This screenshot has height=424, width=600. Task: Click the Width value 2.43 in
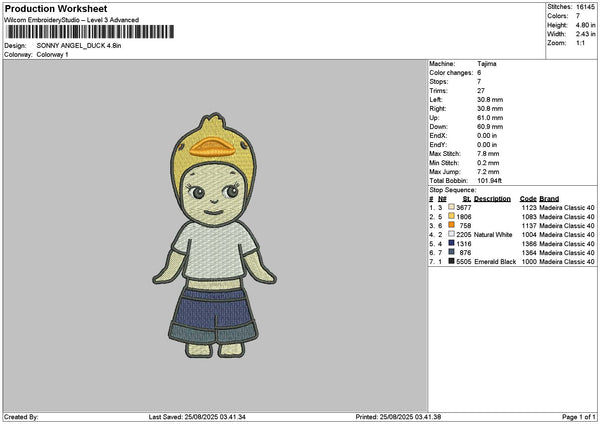[x=585, y=34]
